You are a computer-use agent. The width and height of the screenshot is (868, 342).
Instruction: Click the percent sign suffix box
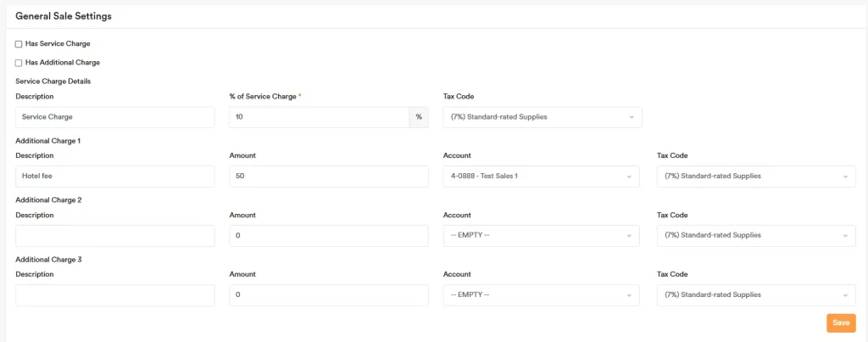pyautogui.click(x=419, y=117)
